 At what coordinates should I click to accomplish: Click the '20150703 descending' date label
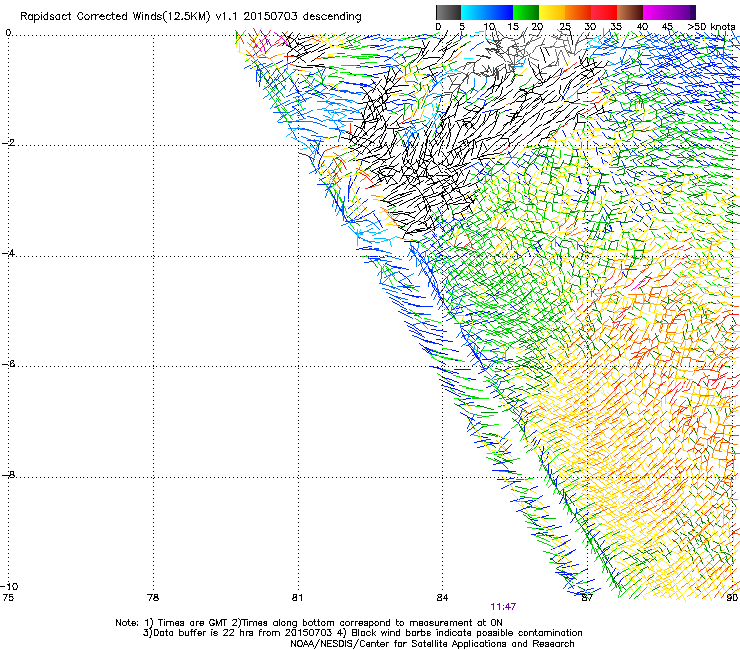coord(303,17)
